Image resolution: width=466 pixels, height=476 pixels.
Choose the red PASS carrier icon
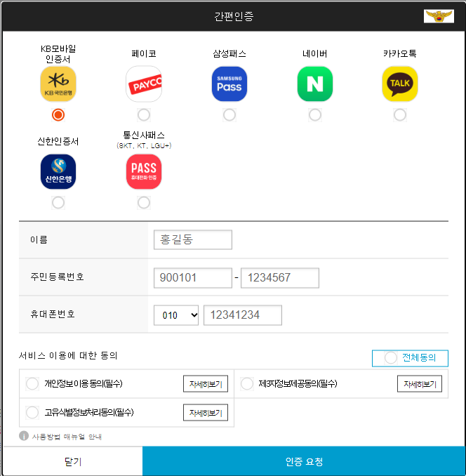[144, 172]
